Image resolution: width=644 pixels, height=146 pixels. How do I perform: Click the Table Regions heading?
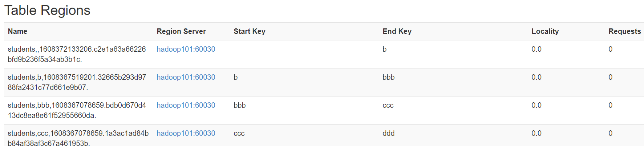pyautogui.click(x=47, y=10)
